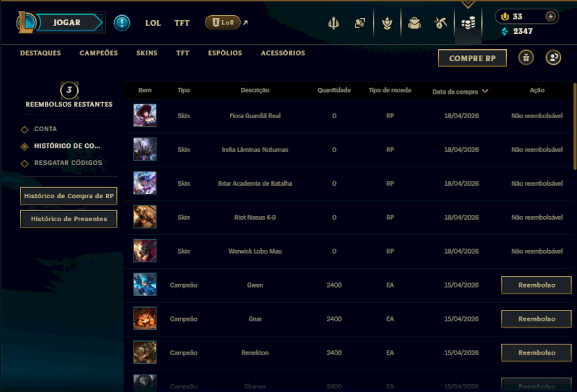This screenshot has height=392, width=577.
Task: Click the COMPRE RP button
Action: [472, 58]
